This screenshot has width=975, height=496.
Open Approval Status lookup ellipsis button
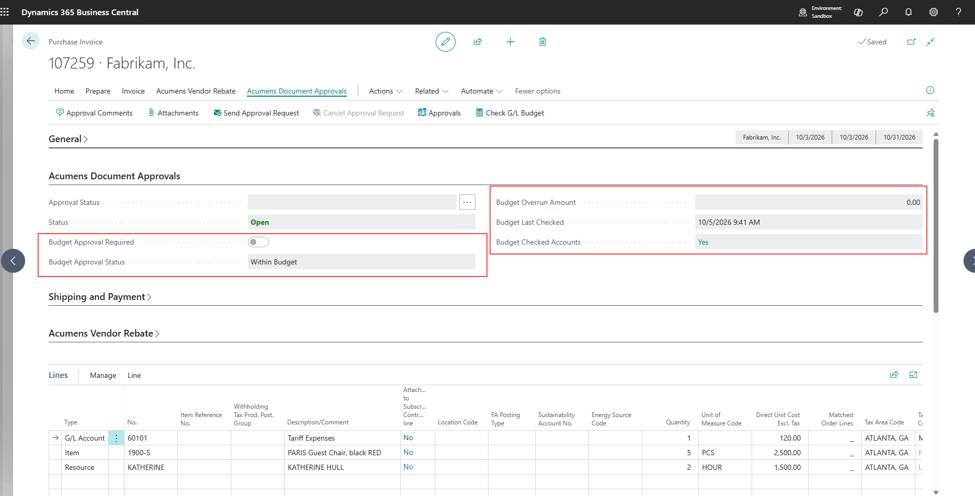click(x=467, y=202)
